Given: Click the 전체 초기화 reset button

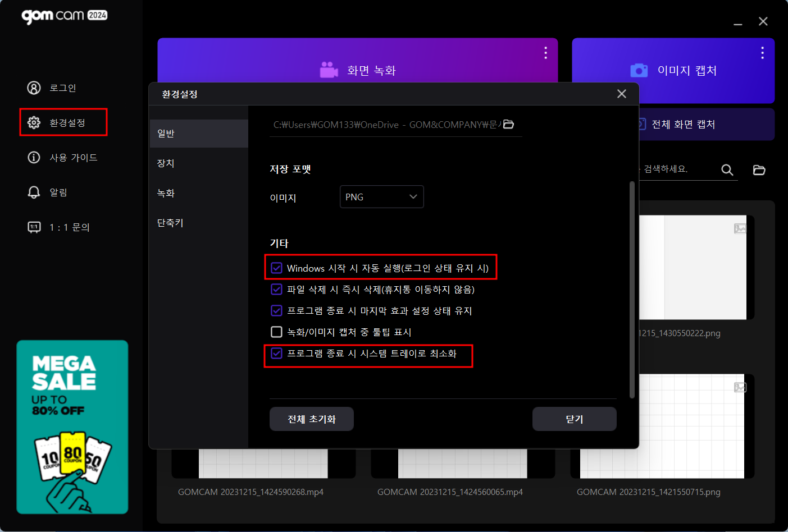Looking at the screenshot, I should click(311, 419).
